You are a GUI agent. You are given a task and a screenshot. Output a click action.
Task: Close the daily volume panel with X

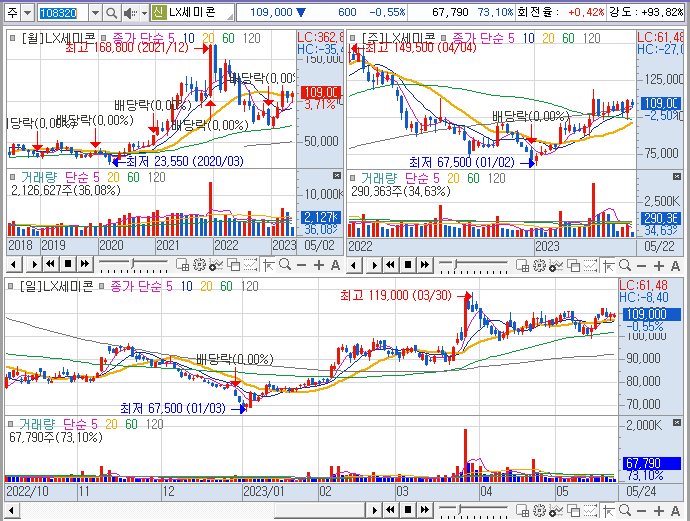pyautogui.click(x=677, y=422)
